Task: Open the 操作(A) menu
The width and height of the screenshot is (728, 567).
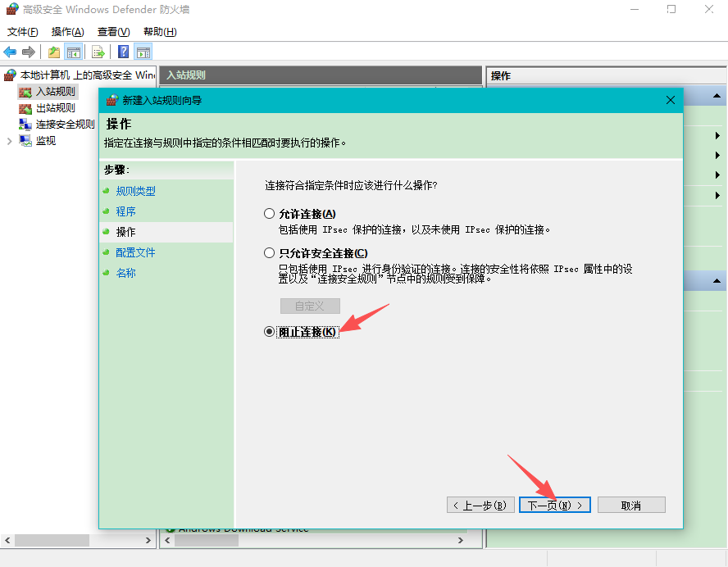Action: 63,31
